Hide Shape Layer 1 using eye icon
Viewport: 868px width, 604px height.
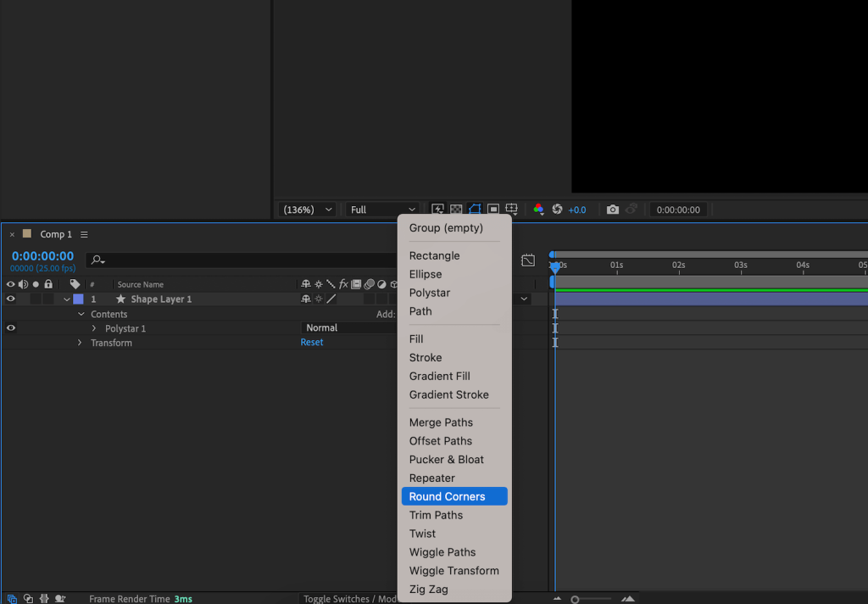coord(11,299)
